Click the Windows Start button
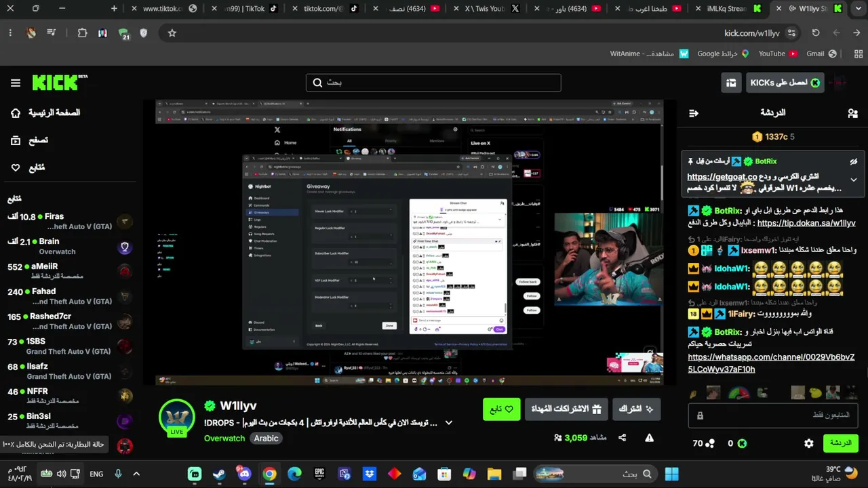 [671, 474]
